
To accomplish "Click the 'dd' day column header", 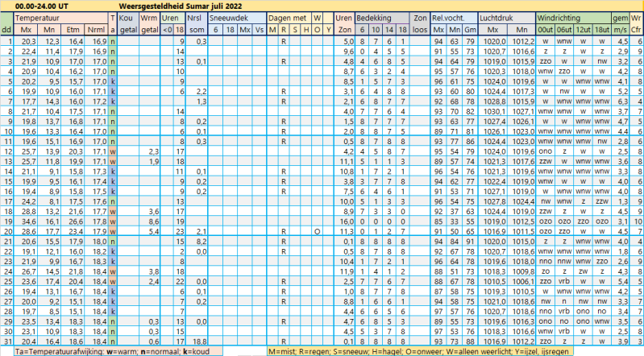I will pos(6,30).
